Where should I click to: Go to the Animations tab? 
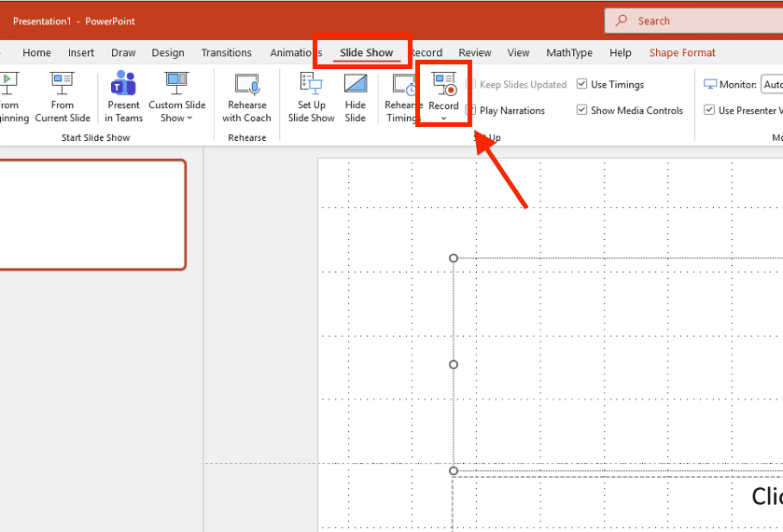pos(296,52)
